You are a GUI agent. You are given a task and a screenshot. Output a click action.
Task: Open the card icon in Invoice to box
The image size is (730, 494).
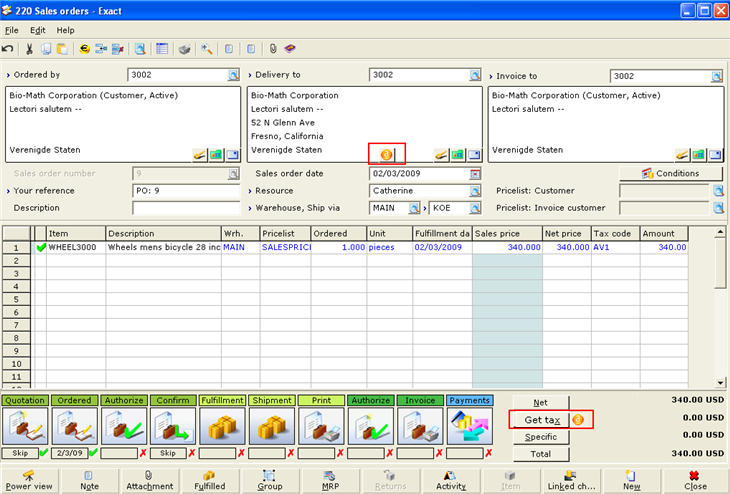[x=716, y=155]
